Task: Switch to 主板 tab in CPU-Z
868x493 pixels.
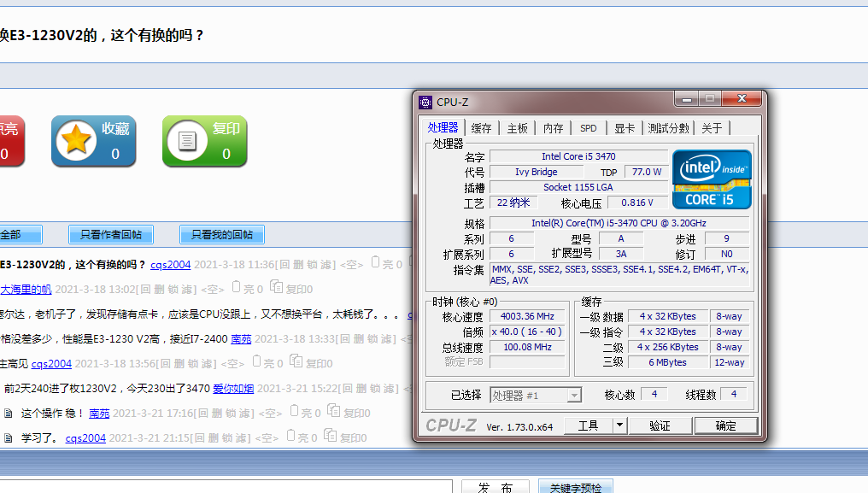Action: (x=518, y=128)
